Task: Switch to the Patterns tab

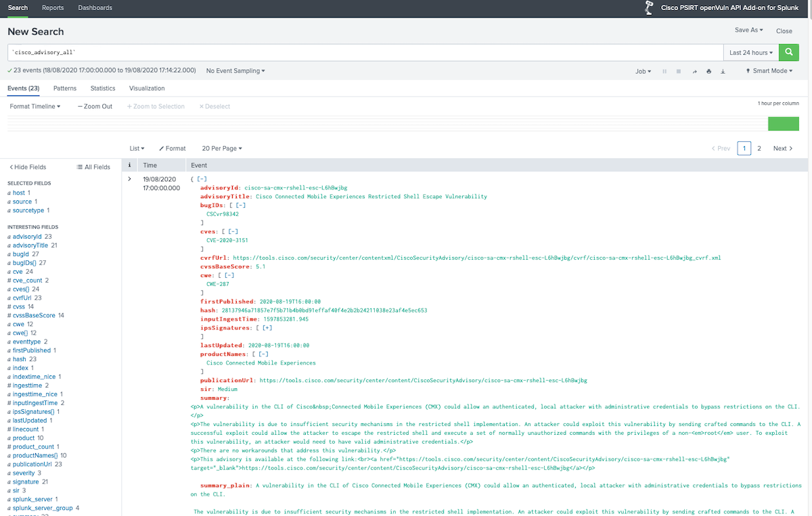Action: (x=65, y=89)
